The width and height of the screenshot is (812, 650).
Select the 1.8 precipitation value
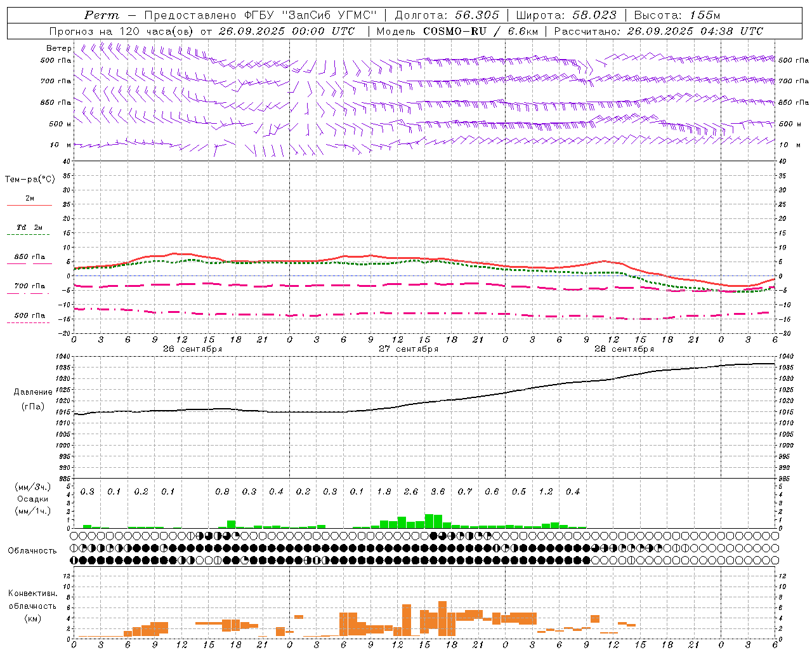(x=384, y=492)
